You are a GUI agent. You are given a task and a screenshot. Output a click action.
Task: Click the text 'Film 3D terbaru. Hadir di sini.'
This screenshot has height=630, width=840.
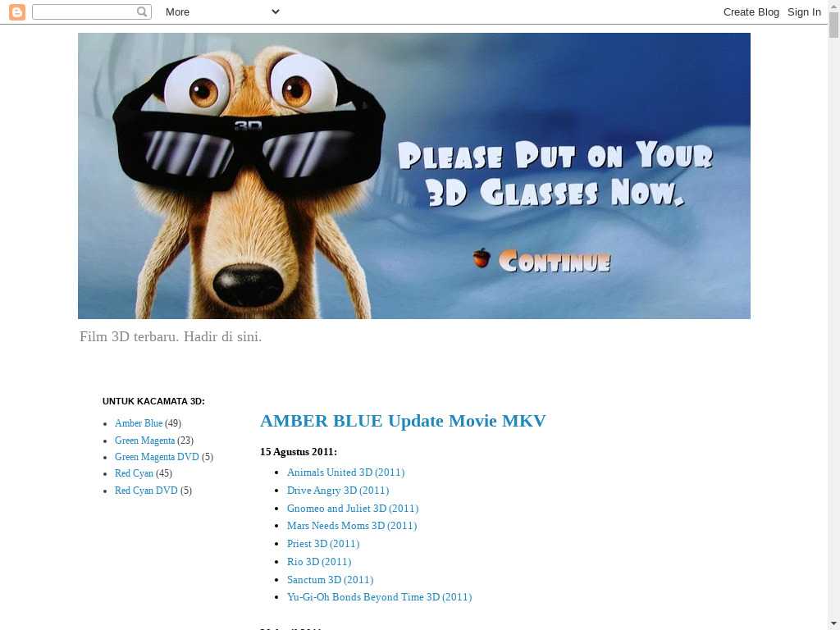pos(171,337)
